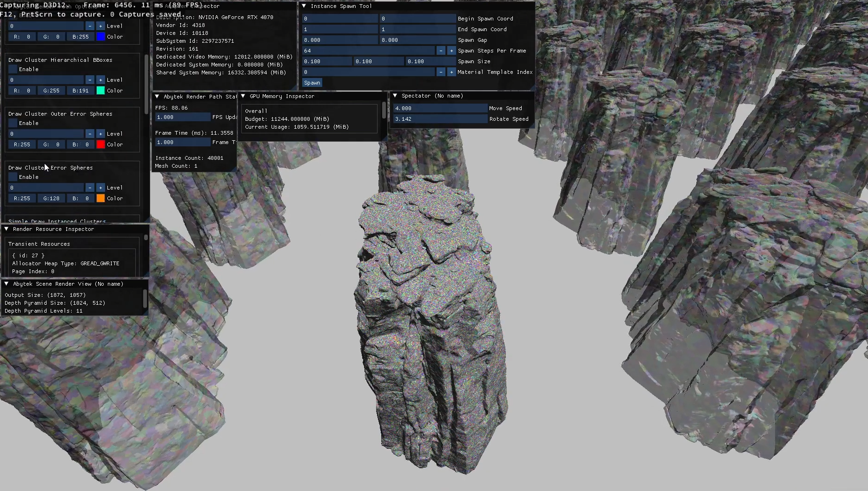This screenshot has height=491, width=868.
Task: Decrease Level under Cluster Error Spheres with minus
Action: (x=90, y=188)
